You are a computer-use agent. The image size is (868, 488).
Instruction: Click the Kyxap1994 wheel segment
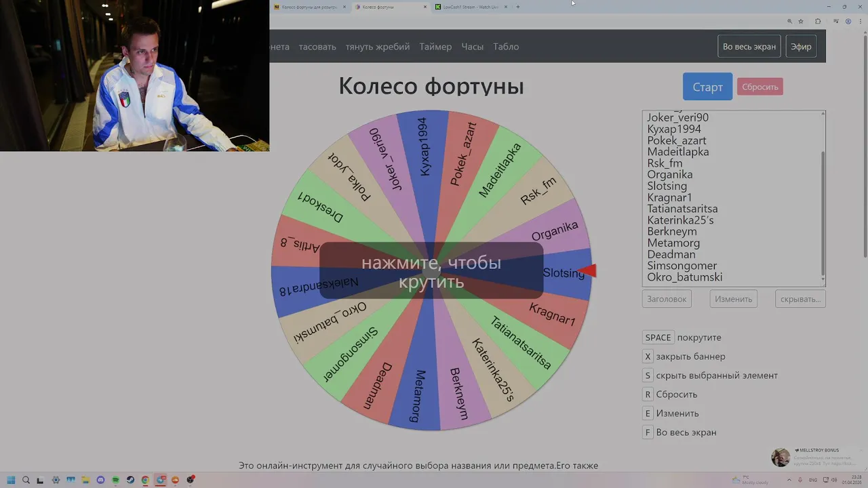pyautogui.click(x=424, y=147)
